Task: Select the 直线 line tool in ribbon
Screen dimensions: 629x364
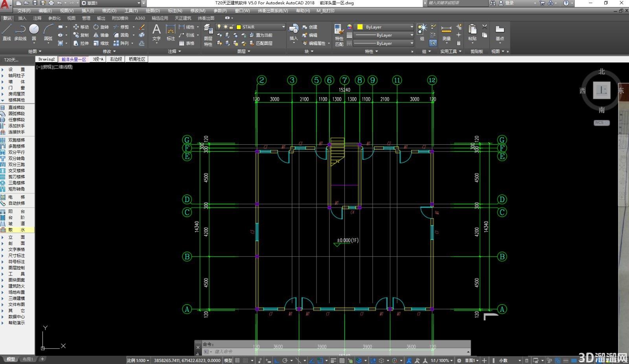Action: pyautogui.click(x=7, y=32)
